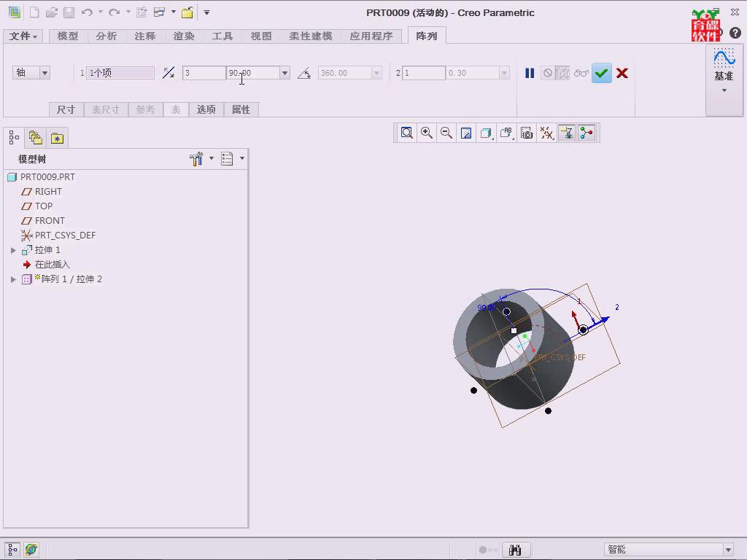Click the angle increment field 90.00
Screen dimensions: 747x560
253,73
